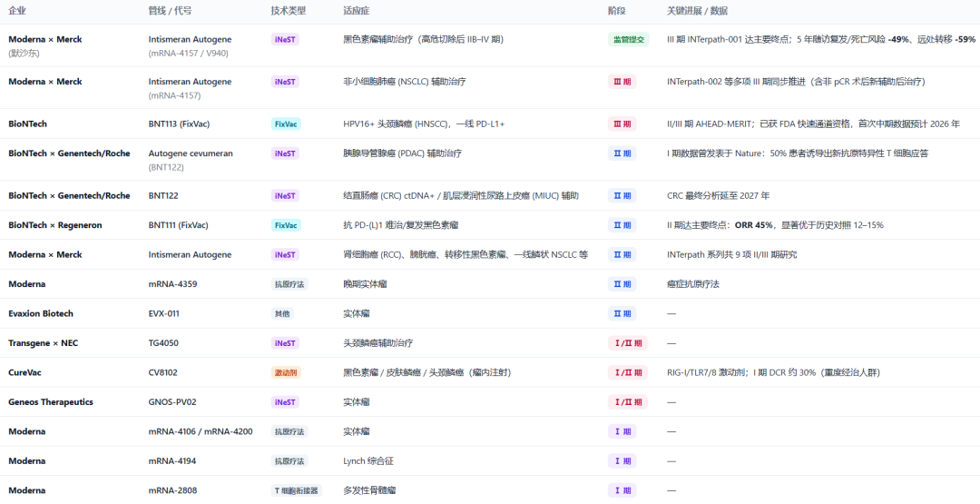Click the HPV16+ 头颈鳞癌 indication cell
Viewport: 980px width, 504px height.
pyautogui.click(x=424, y=124)
